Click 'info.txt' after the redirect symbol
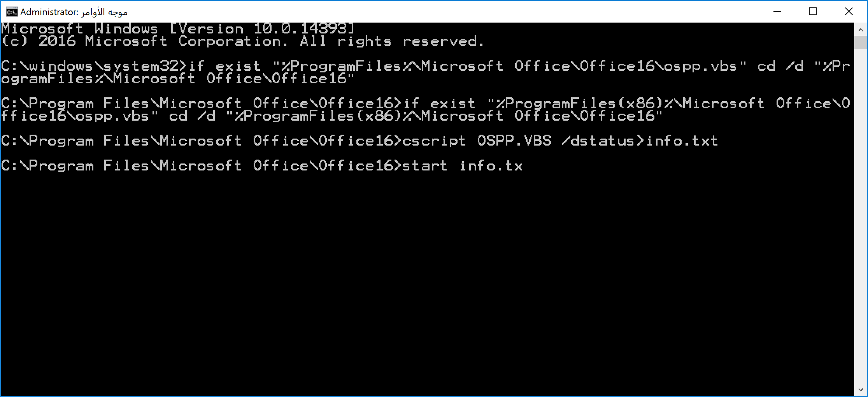Screen dimensions: 868x397 (682, 141)
